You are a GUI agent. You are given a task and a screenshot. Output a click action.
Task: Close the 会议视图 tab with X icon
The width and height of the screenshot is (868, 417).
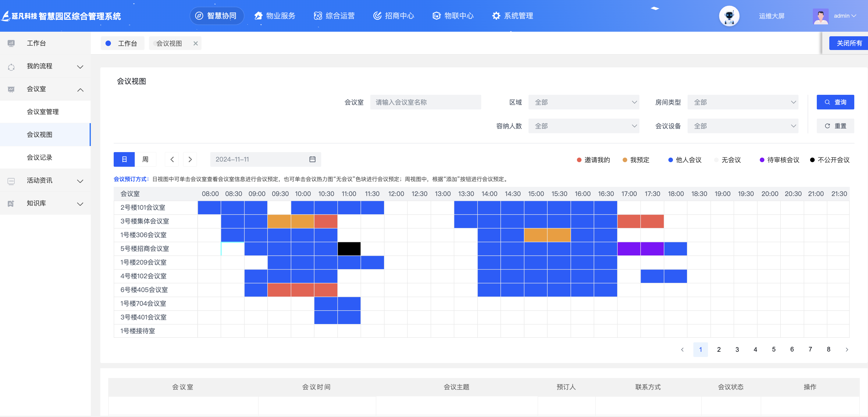195,44
